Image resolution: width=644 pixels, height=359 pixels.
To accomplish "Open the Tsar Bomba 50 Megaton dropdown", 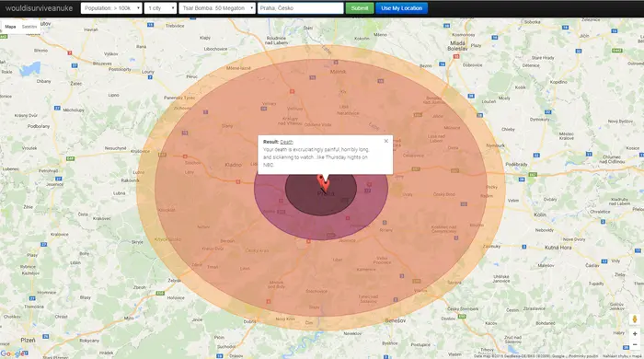I will 217,8.
